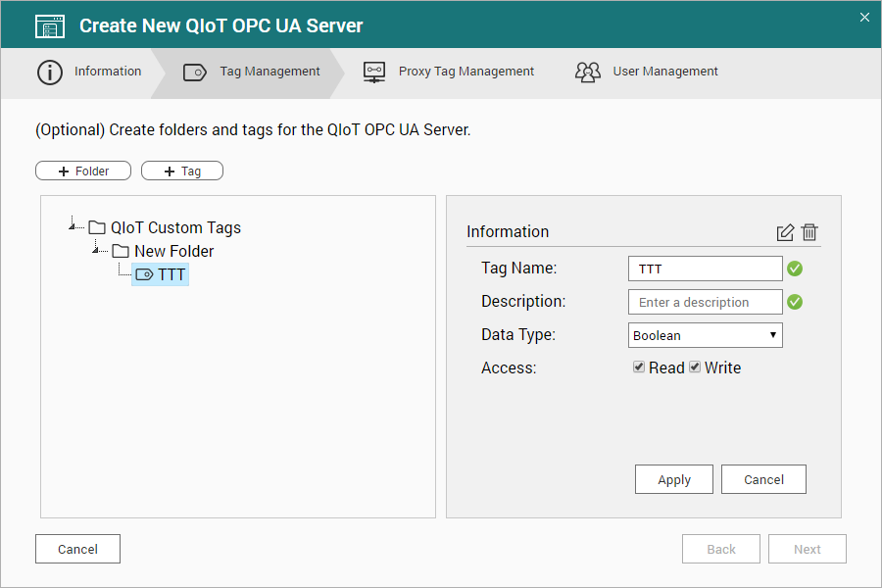This screenshot has width=882, height=588.
Task: Click the TTT tag icon in tree
Action: point(145,274)
